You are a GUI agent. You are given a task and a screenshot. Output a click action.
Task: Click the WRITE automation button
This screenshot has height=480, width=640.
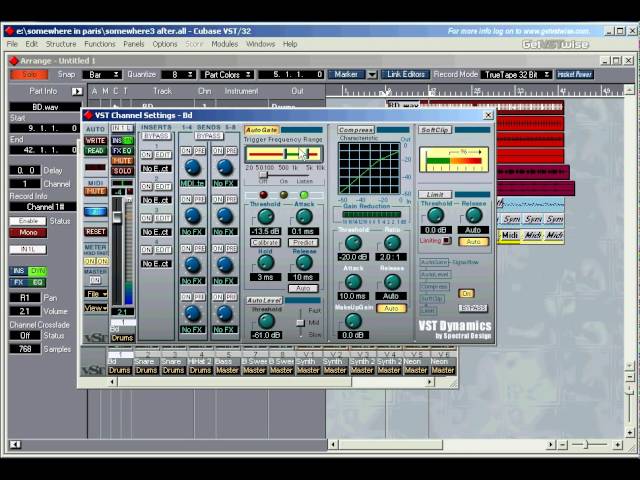(x=95, y=140)
